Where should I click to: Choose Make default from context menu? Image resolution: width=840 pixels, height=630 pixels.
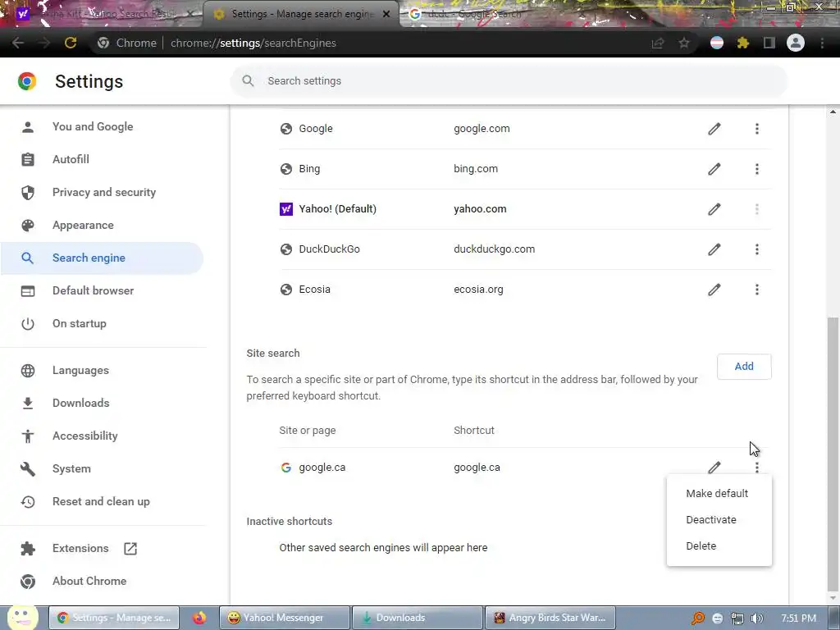tap(719, 493)
